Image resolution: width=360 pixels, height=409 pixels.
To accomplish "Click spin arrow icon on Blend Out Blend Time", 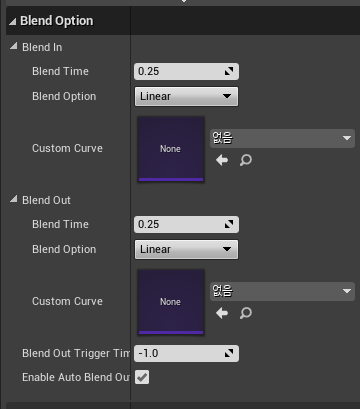I will click(229, 224).
